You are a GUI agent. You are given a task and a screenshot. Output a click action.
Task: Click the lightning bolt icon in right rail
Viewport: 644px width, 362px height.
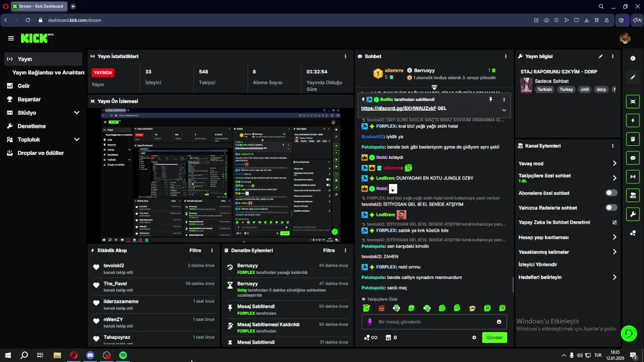click(633, 120)
